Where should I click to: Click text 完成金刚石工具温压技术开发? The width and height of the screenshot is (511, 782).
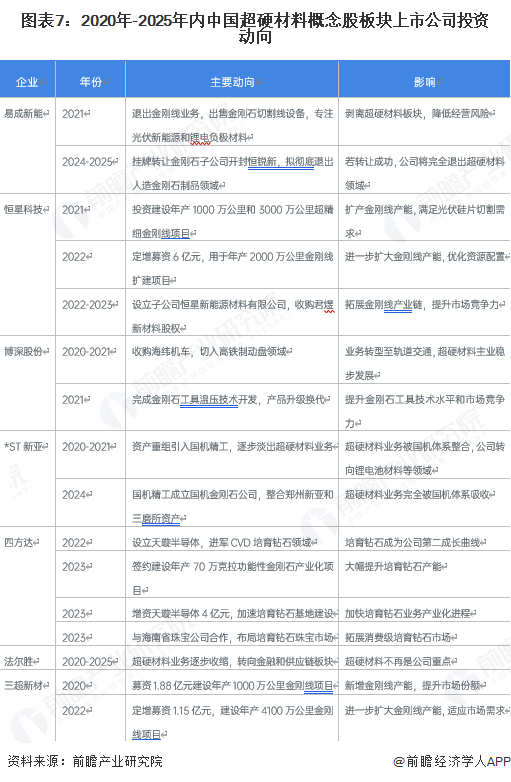[x=195, y=400]
